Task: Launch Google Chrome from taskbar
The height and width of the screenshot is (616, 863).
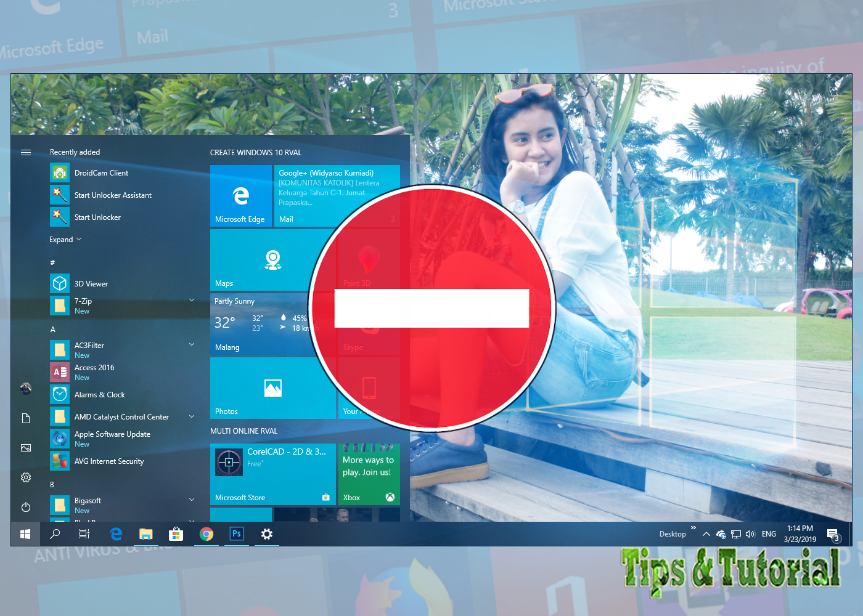Action: point(206,534)
